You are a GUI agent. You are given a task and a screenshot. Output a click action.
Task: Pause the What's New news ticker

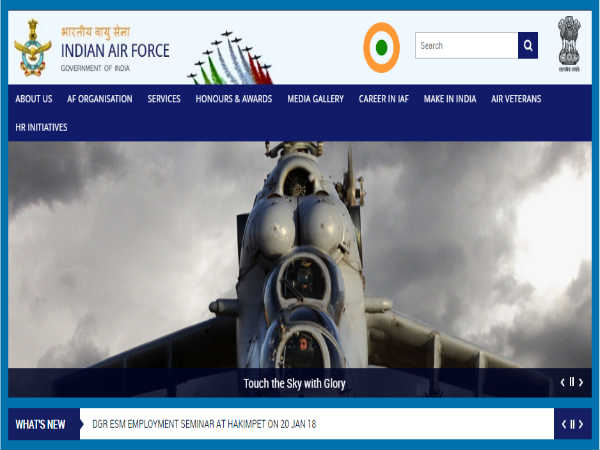tap(571, 424)
